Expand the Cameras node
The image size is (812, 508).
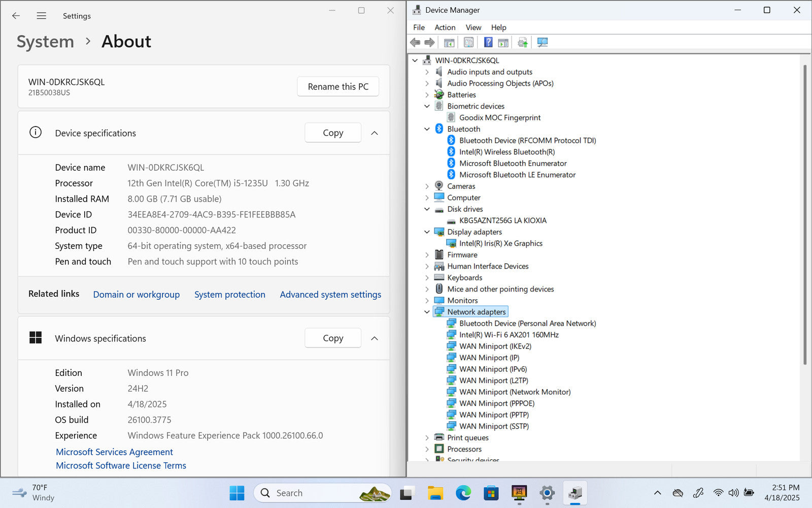coord(427,186)
